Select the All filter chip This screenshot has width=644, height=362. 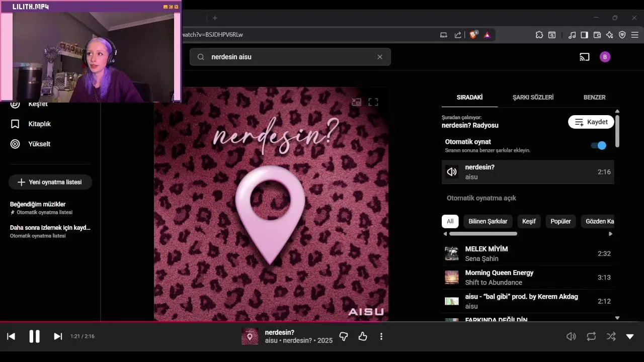[450, 221]
